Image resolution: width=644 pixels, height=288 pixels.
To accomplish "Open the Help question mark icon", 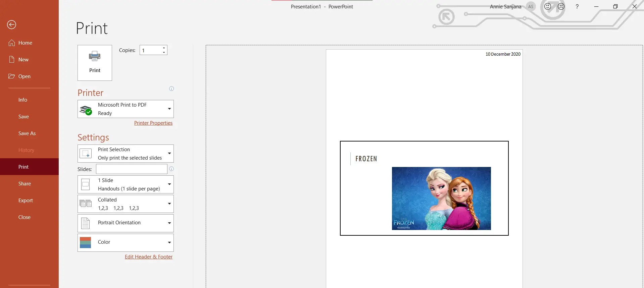I will (577, 6).
